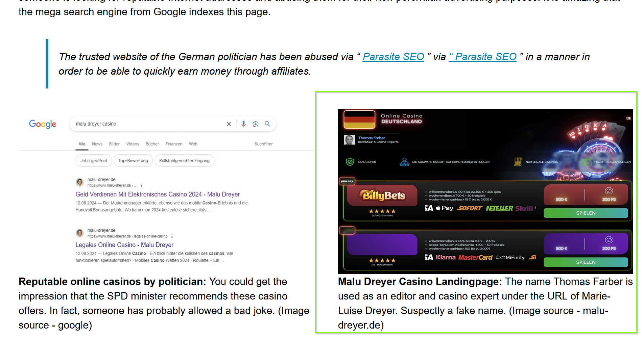
Task: Open the Suchfilter options
Action: click(x=263, y=144)
